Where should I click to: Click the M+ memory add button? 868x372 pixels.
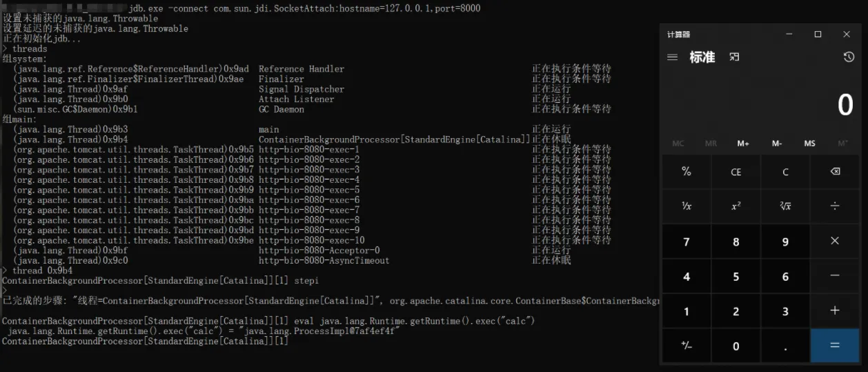tap(743, 144)
